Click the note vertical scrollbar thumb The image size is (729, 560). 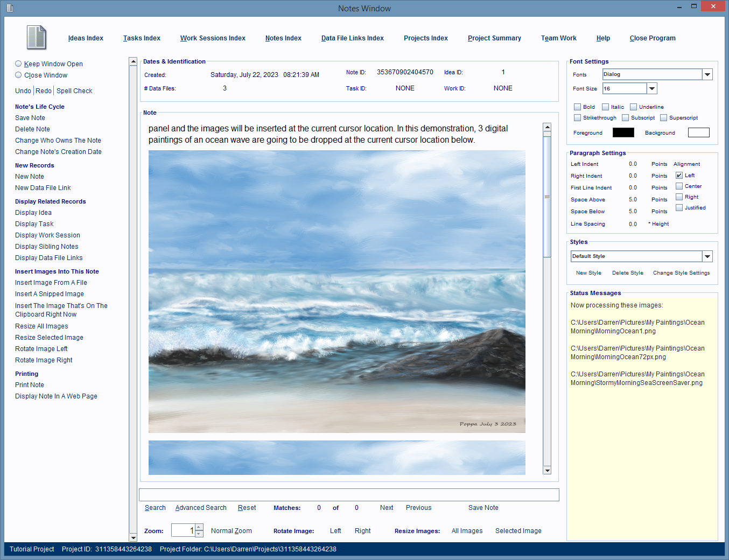pyautogui.click(x=547, y=197)
